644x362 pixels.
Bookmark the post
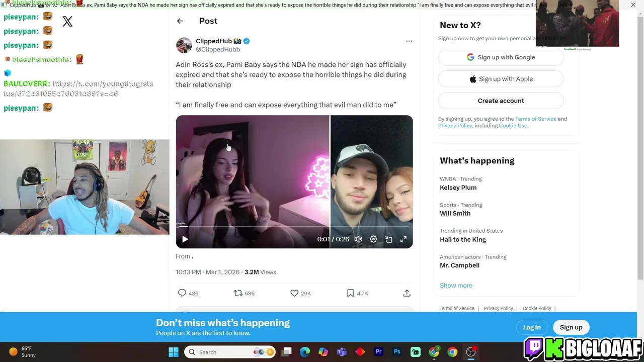(351, 293)
